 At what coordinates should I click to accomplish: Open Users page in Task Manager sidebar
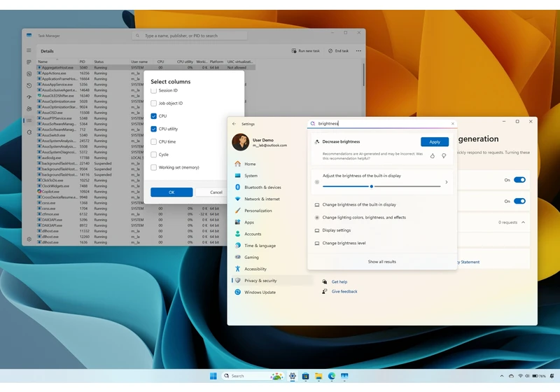pos(29,109)
